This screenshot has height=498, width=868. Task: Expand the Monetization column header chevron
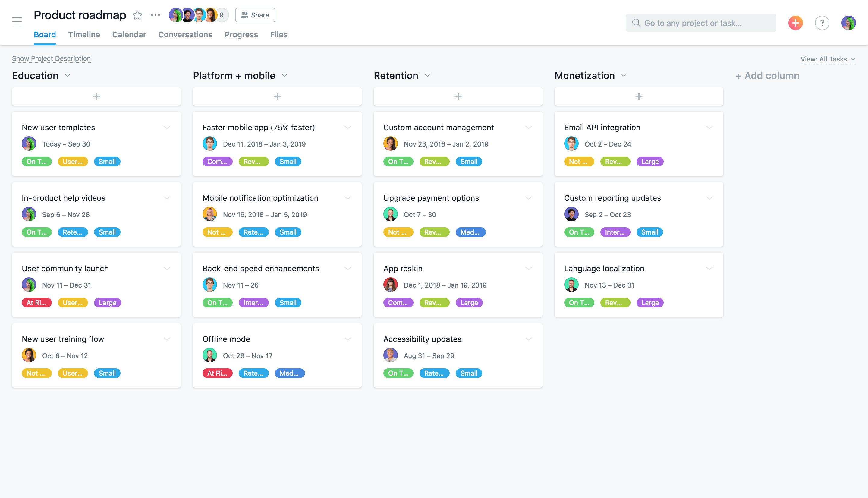[624, 76]
